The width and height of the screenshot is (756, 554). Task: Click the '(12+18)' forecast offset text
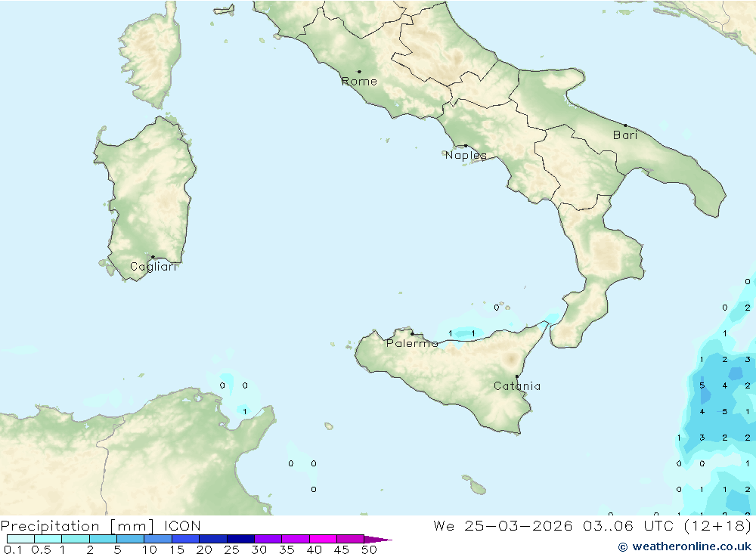point(718,526)
